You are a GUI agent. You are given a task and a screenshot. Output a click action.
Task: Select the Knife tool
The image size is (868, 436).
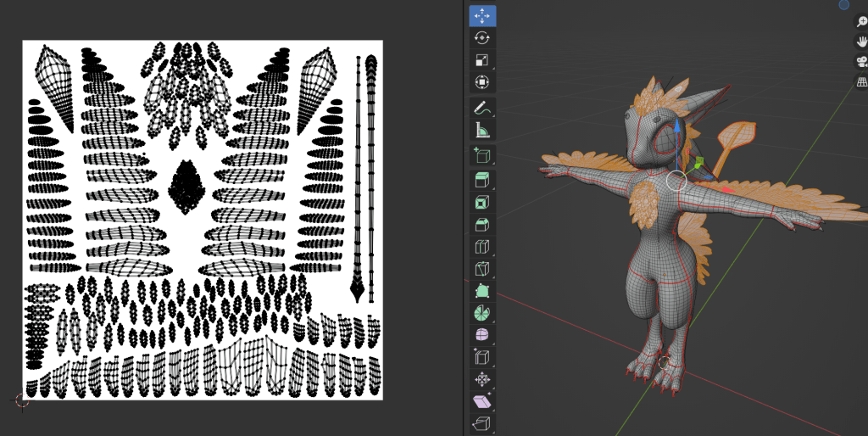pyautogui.click(x=482, y=269)
